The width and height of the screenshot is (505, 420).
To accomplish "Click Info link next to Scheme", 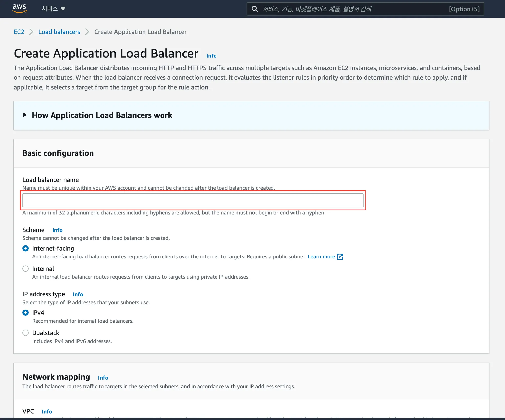I will [57, 230].
